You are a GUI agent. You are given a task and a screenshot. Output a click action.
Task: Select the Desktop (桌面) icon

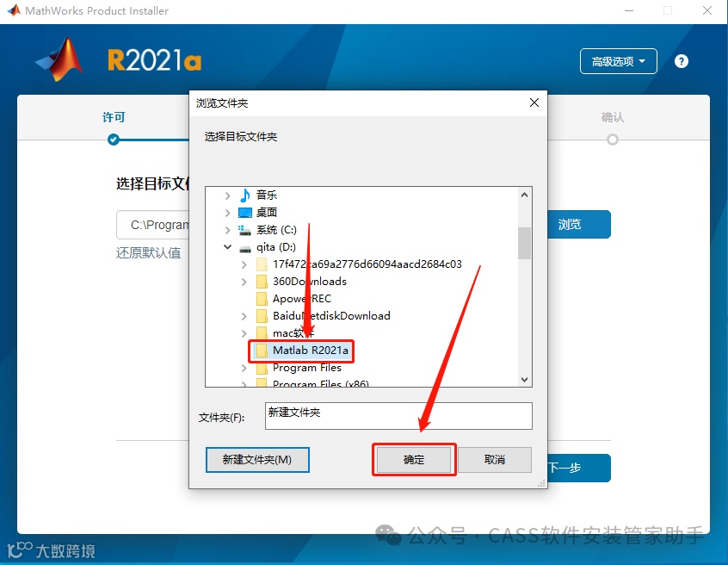(x=244, y=213)
